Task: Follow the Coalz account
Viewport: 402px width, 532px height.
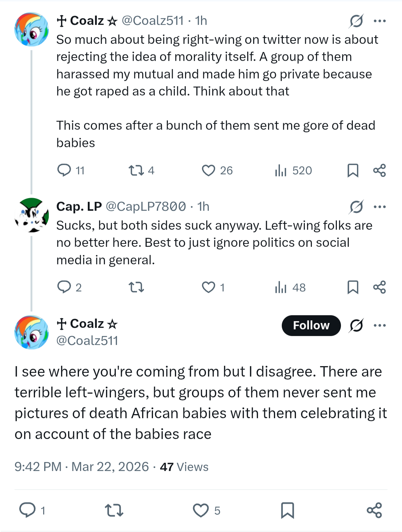Action: click(x=311, y=325)
